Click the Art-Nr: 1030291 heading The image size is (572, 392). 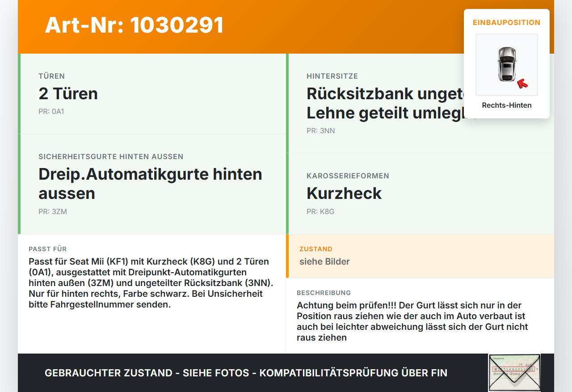(x=134, y=25)
